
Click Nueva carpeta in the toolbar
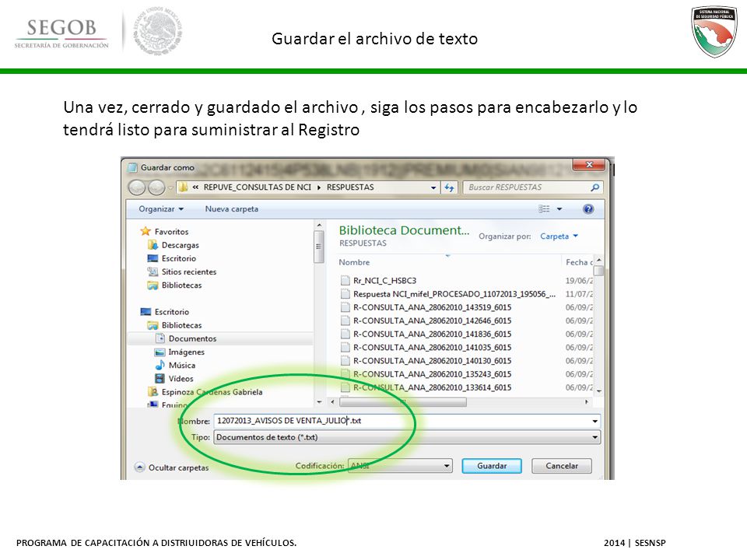(232, 209)
